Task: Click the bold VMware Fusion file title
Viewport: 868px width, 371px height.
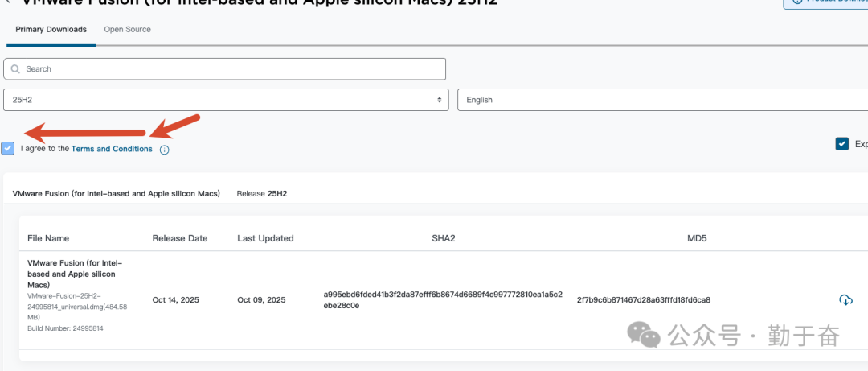Action: click(x=75, y=274)
